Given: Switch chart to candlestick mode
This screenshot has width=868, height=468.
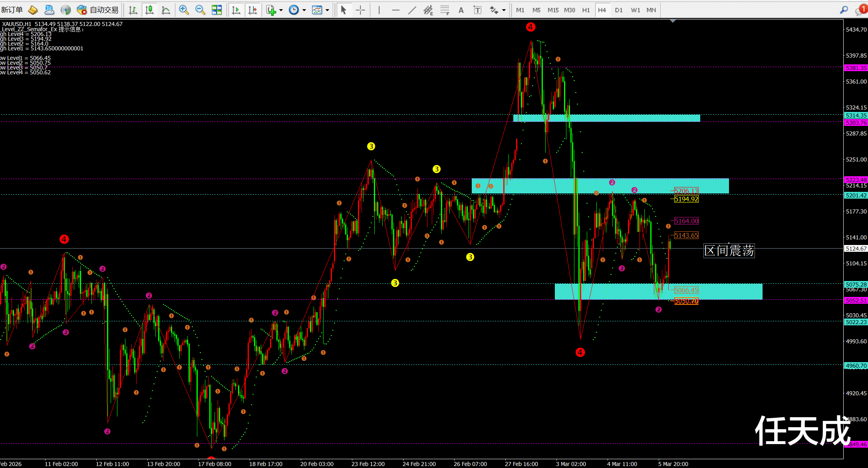Looking at the screenshot, I should pyautogui.click(x=149, y=10).
